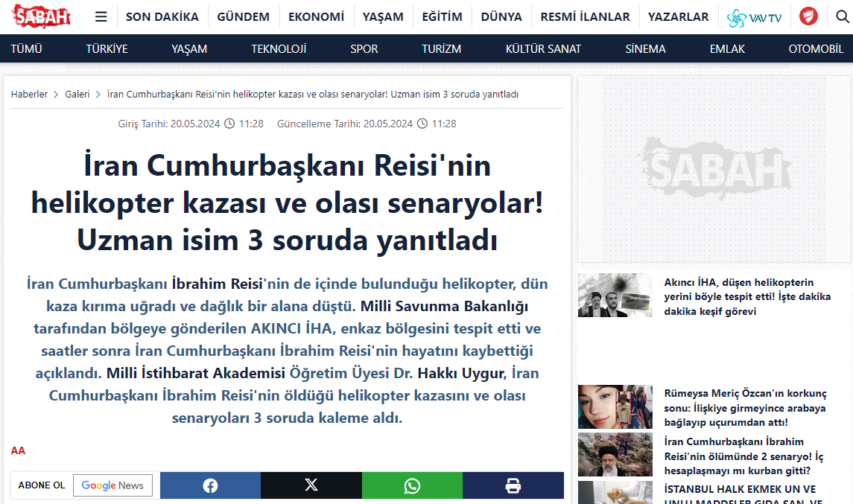Open the YAZARLAR section
This screenshot has height=504, width=853.
(x=678, y=16)
